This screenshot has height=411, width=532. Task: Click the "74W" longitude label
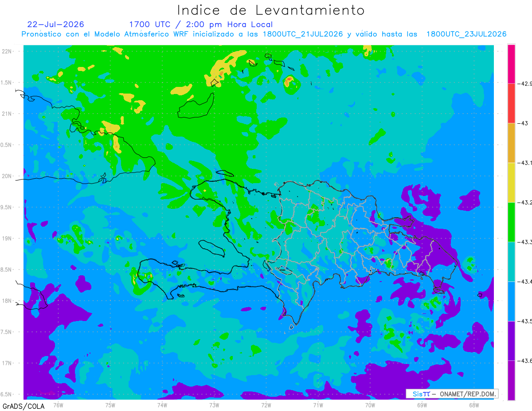pyautogui.click(x=162, y=405)
